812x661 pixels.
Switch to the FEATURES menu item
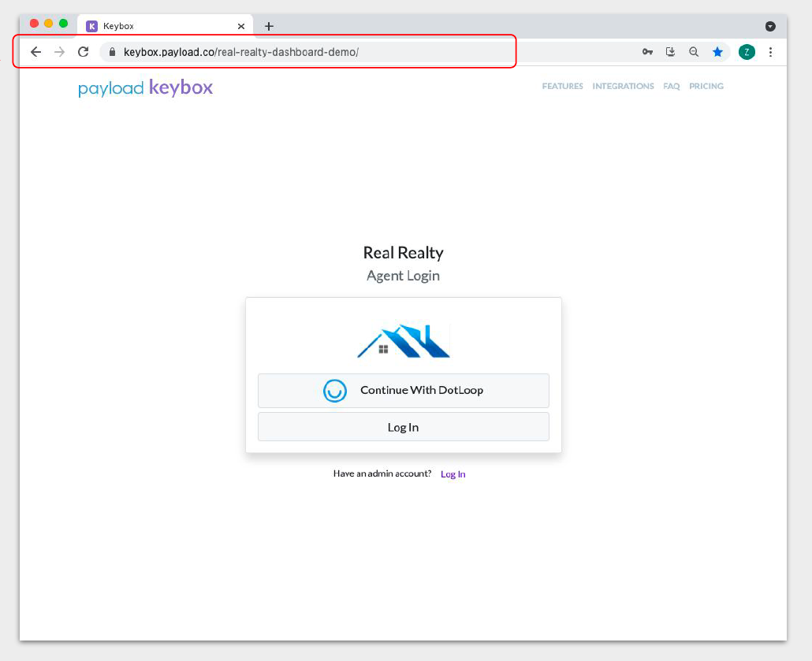click(562, 86)
